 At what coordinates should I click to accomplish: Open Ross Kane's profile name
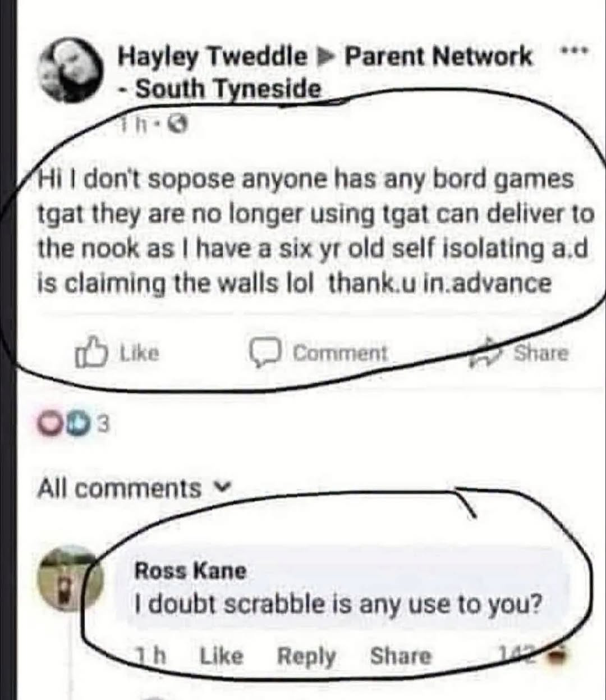click(x=190, y=571)
